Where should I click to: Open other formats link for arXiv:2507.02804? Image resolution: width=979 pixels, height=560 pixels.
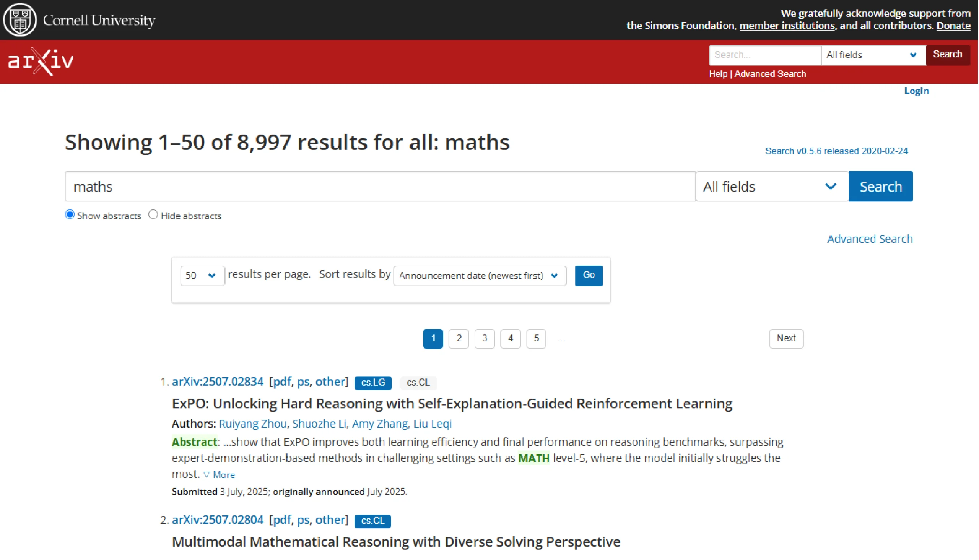[x=330, y=520]
